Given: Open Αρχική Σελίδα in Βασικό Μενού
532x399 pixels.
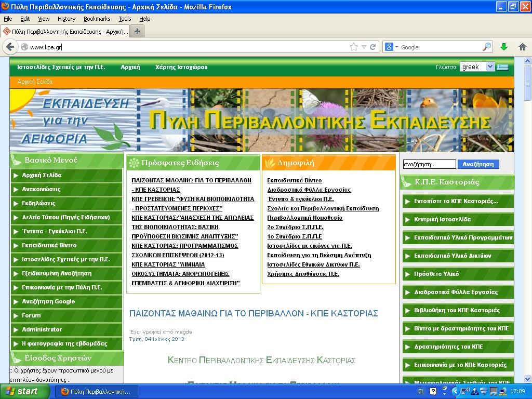Looking at the screenshot, I should (x=66, y=176).
